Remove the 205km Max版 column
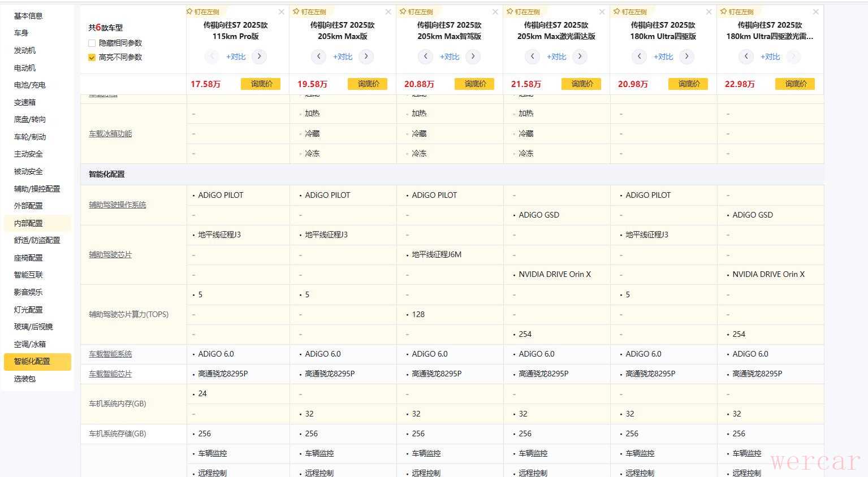This screenshot has width=868, height=477. 388,12
